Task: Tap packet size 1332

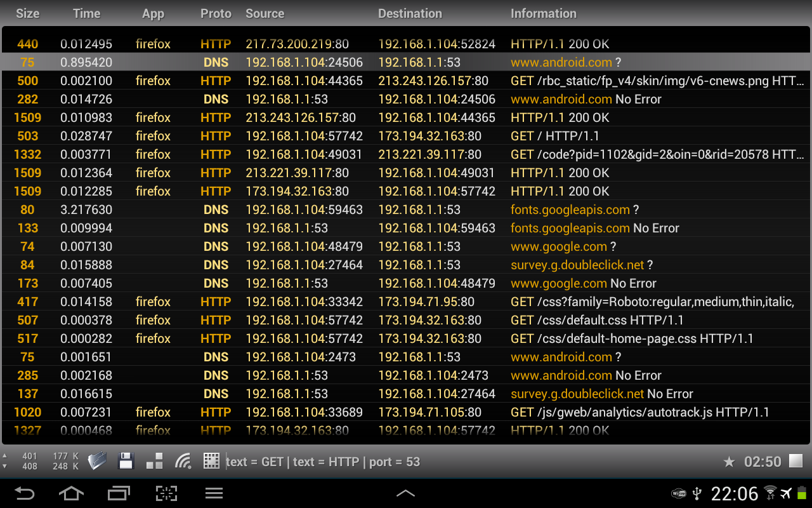Action: coord(27,154)
